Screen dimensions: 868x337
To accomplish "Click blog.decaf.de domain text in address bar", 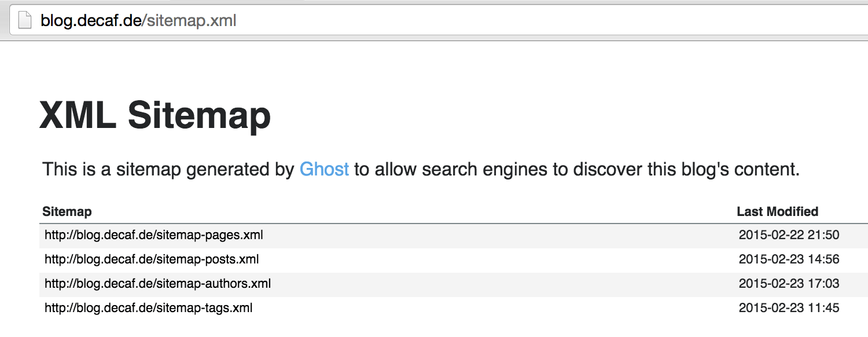I will [x=90, y=21].
